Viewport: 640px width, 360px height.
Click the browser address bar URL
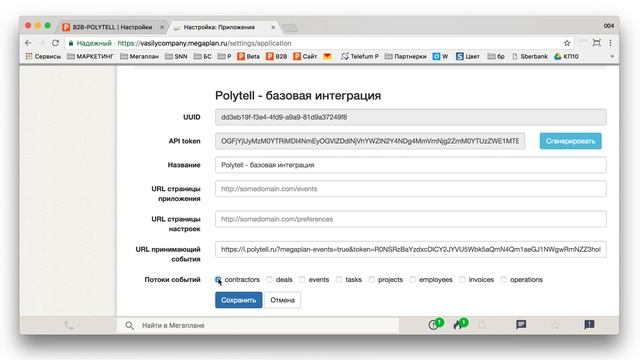click(204, 43)
